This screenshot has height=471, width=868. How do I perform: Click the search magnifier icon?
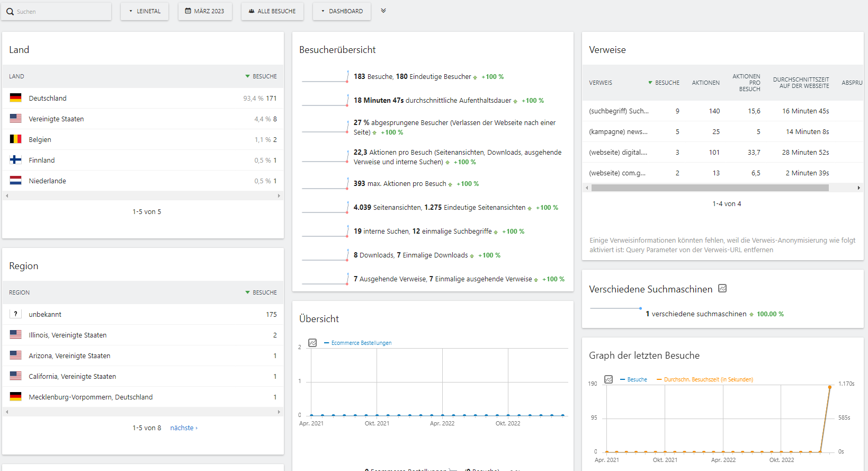pos(10,12)
